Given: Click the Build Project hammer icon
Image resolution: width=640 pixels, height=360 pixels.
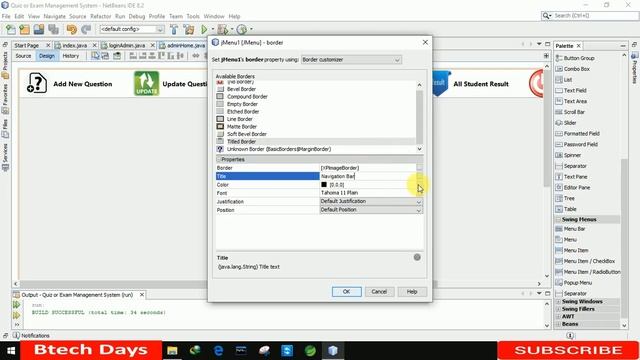Looking at the screenshot, I should click(x=174, y=29).
